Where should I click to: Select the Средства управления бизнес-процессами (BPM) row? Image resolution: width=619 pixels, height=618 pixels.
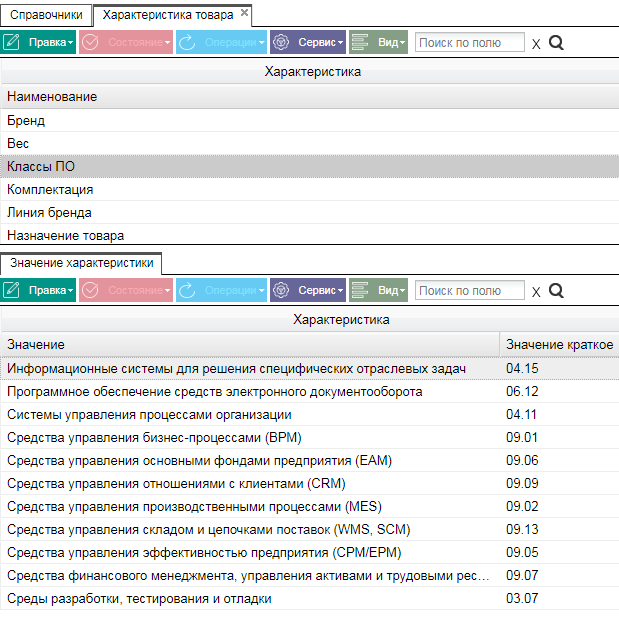click(x=310, y=438)
